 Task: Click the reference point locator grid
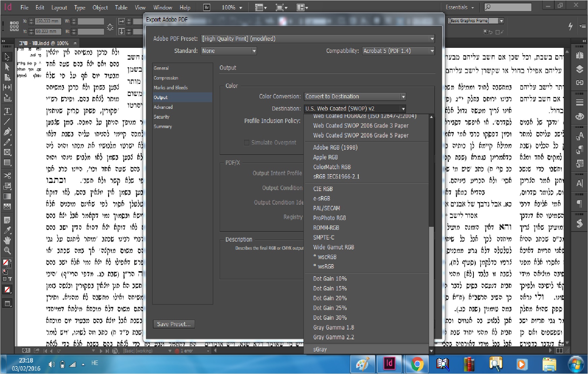coord(14,26)
